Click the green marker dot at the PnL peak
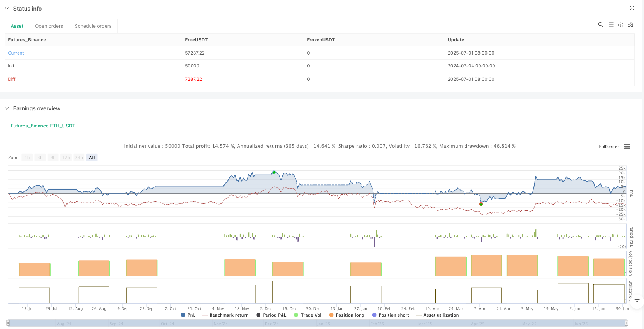 [x=274, y=172]
